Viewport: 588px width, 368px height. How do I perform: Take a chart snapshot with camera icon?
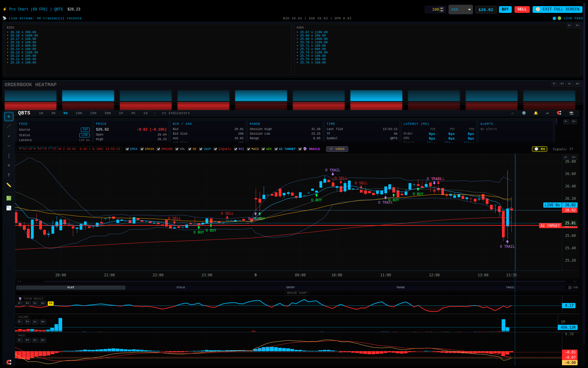571,113
